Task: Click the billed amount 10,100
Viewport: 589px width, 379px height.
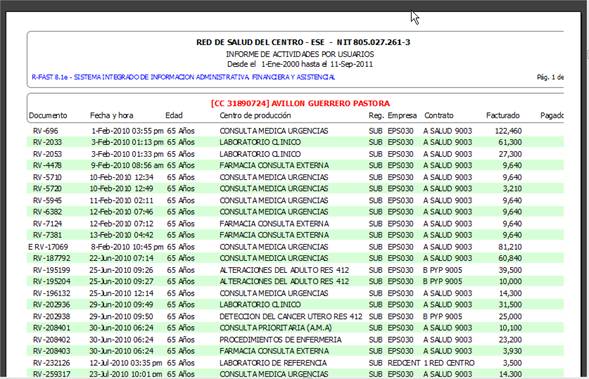Action: (510, 328)
